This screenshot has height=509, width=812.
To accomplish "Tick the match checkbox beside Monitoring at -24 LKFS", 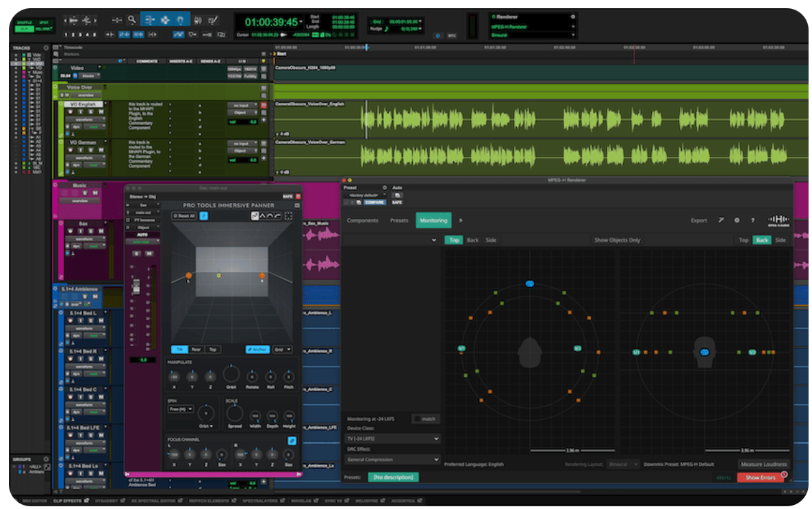I will click(x=418, y=419).
